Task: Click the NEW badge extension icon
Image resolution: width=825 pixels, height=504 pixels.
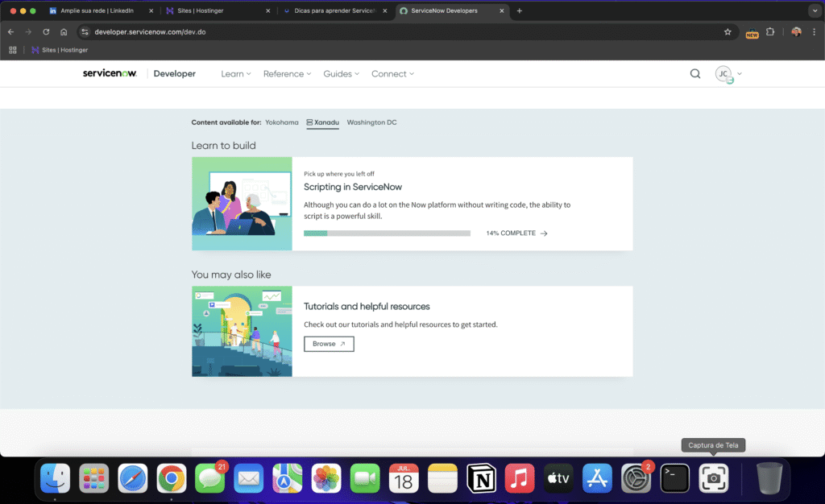Action: [752, 32]
